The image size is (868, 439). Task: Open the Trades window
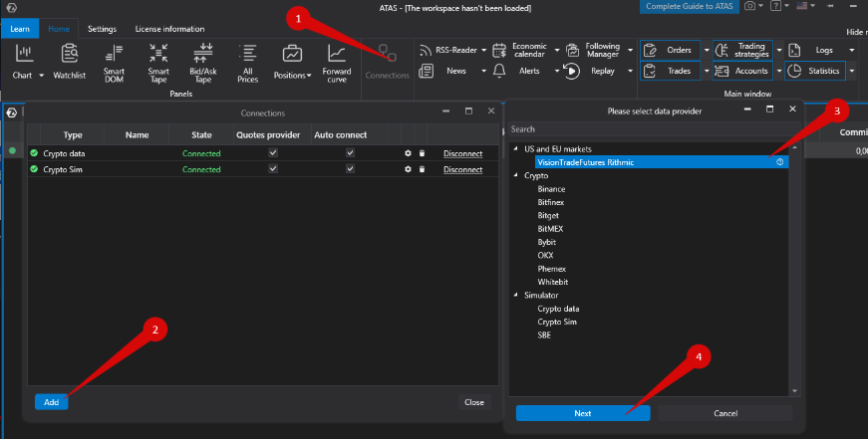(x=671, y=71)
